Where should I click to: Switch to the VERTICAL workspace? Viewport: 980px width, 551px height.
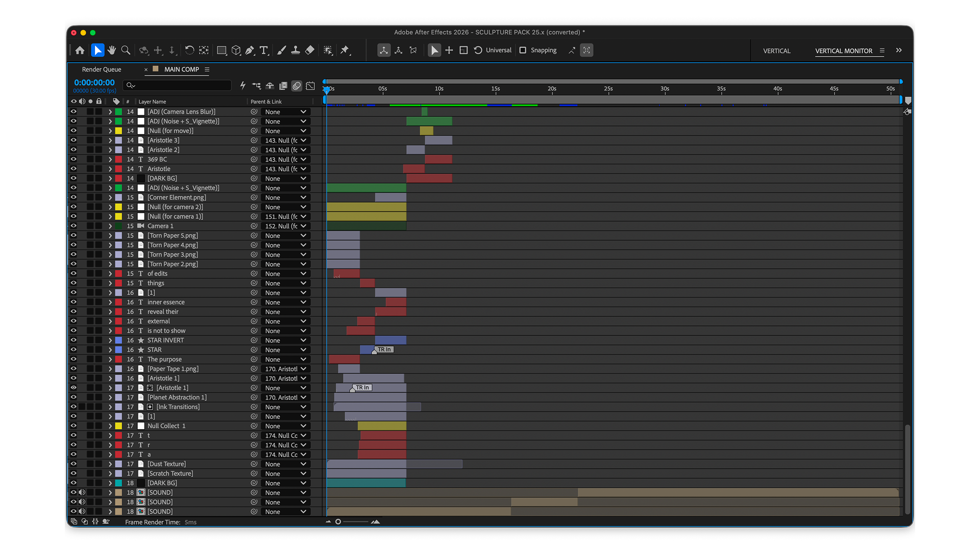tap(776, 51)
